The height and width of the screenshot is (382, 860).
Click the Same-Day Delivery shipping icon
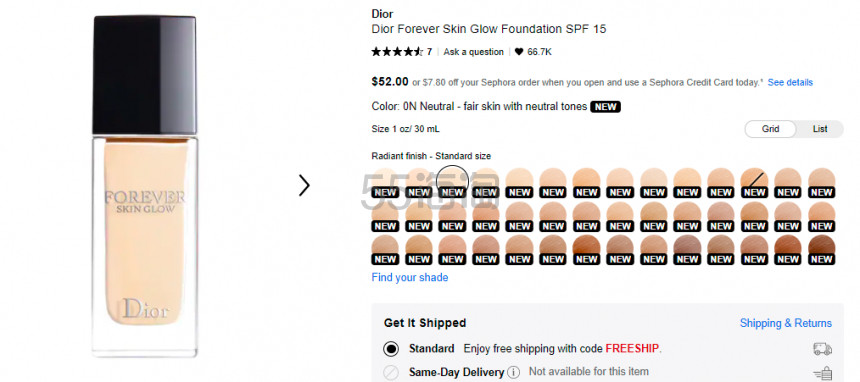tap(822, 374)
